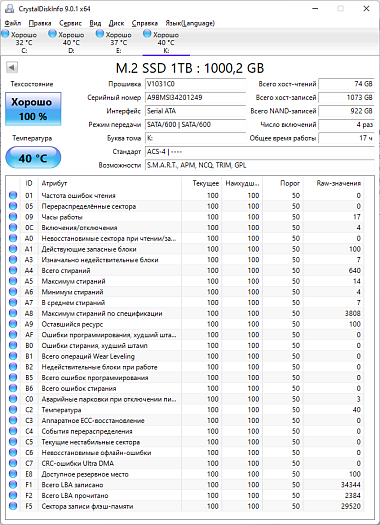
Task: Click the status icon for attribute A1
Action: [13, 249]
